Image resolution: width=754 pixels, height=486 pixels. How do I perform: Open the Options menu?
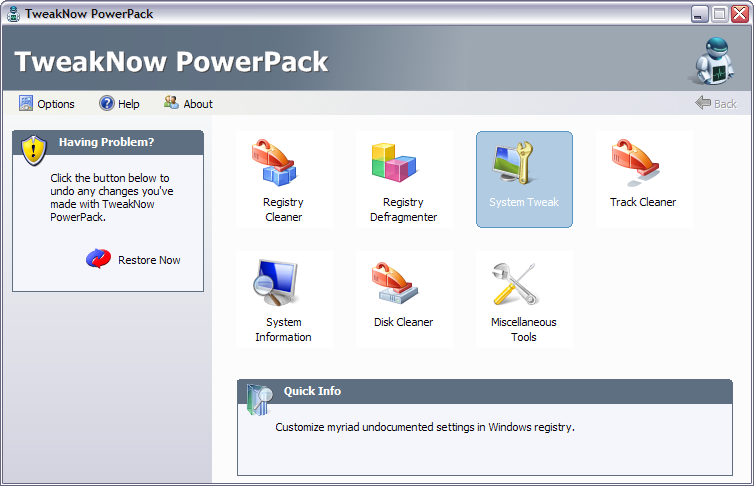(x=47, y=103)
